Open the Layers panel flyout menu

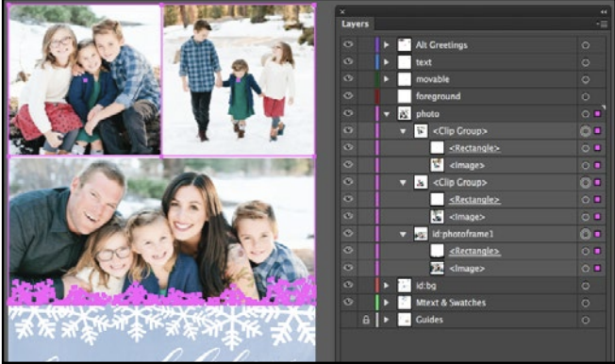click(603, 25)
